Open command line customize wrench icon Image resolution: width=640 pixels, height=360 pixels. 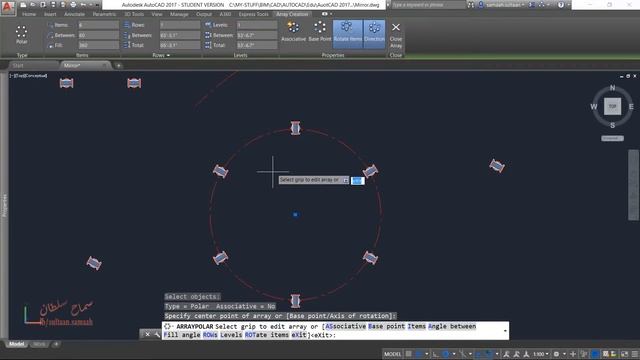[157, 334]
